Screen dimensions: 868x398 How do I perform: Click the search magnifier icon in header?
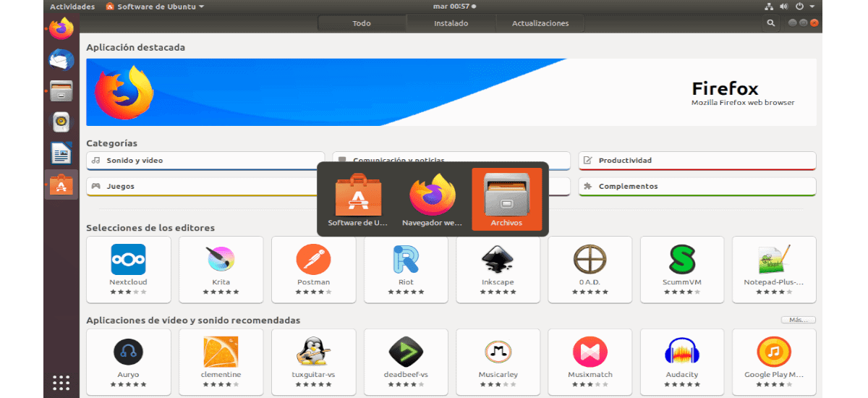coord(771,23)
